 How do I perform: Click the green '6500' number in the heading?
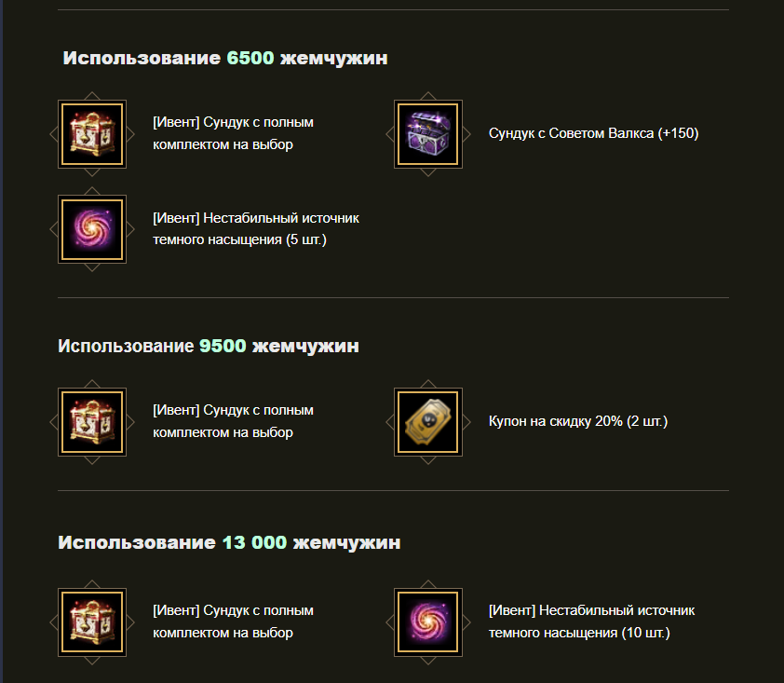250,58
